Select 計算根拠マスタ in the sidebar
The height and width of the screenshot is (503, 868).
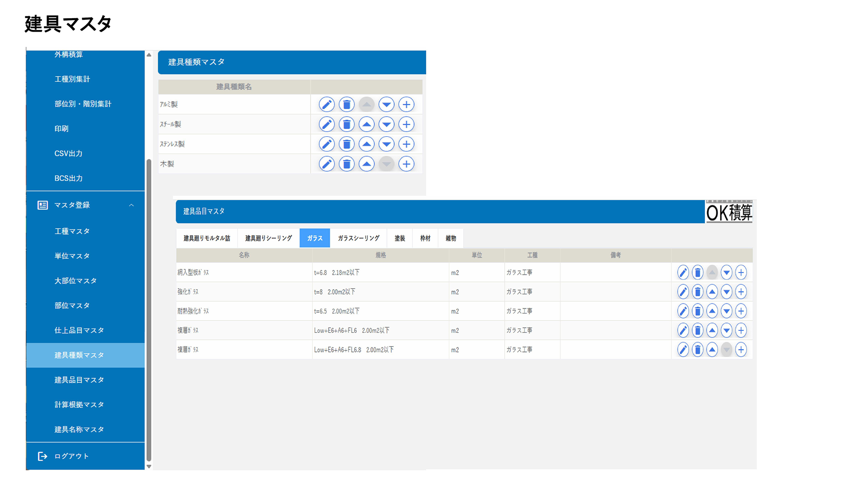79,405
